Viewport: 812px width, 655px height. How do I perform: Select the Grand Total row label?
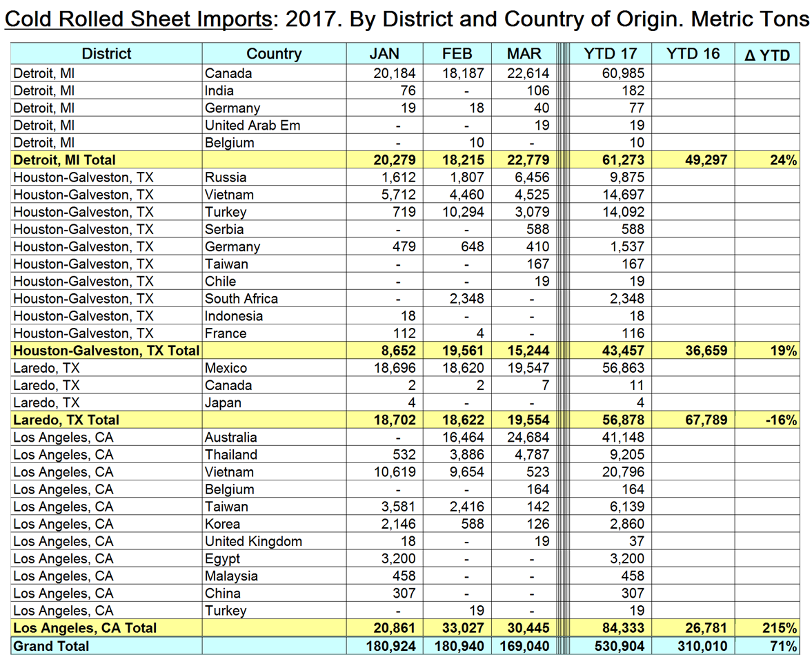point(51,646)
